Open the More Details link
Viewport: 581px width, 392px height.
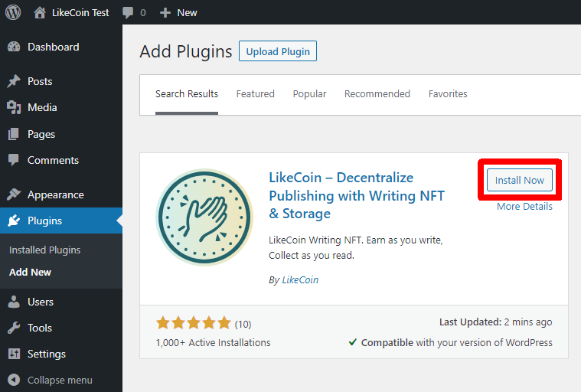tap(524, 207)
